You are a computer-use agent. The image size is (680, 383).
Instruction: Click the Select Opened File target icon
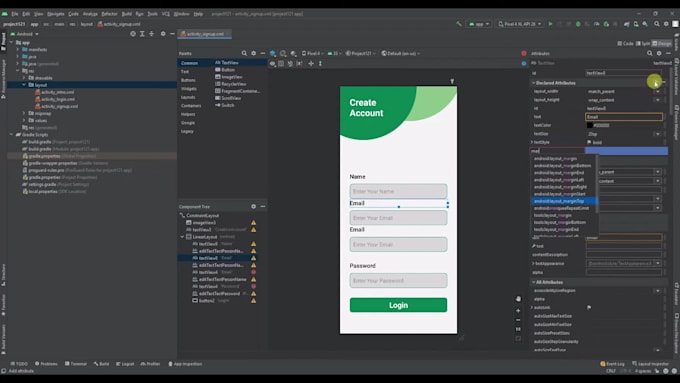pyautogui.click(x=133, y=34)
